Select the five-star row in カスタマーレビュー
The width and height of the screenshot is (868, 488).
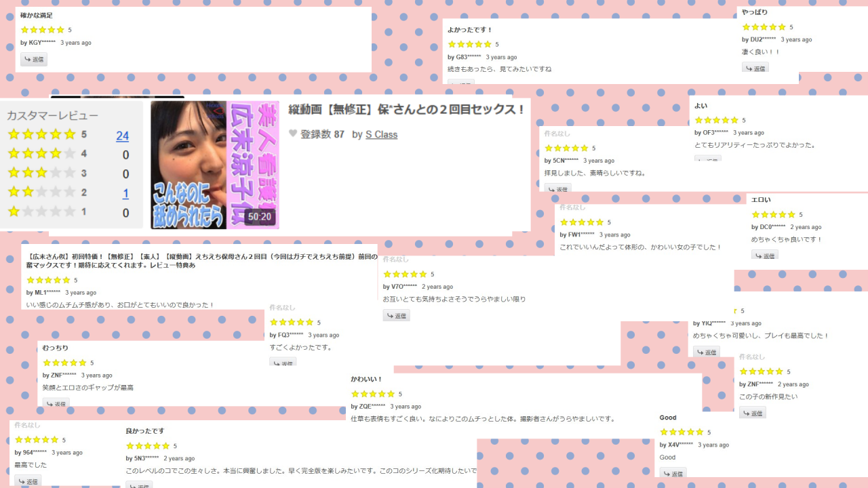pos(68,135)
